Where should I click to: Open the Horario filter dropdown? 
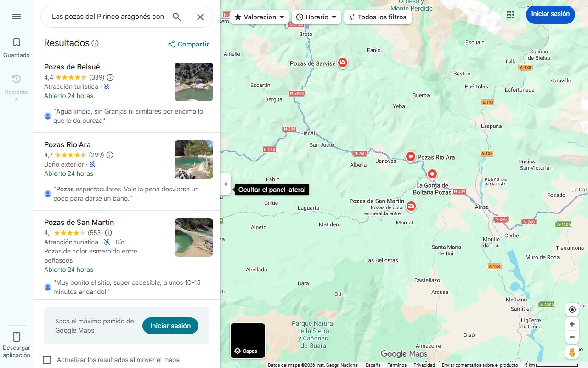click(317, 17)
